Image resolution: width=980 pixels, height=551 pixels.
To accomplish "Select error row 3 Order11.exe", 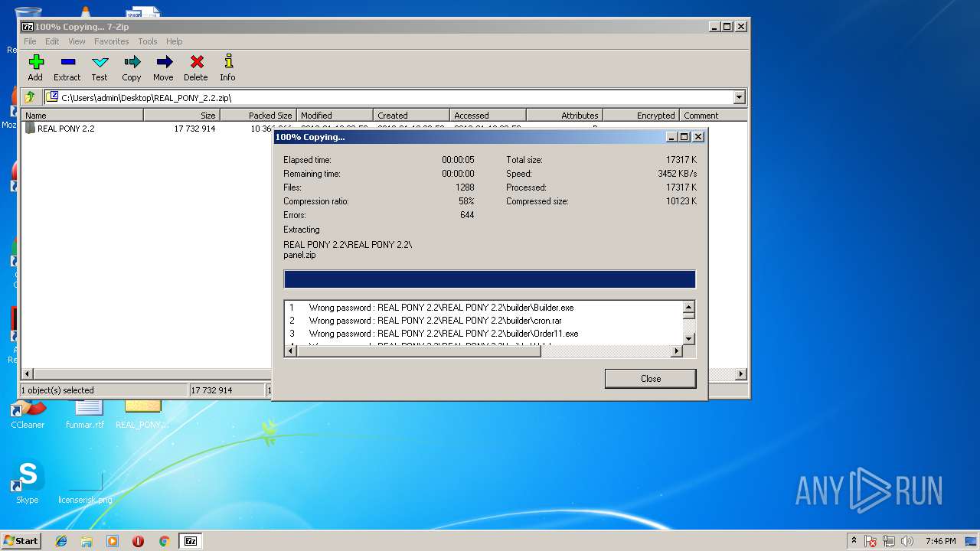I will (483, 334).
